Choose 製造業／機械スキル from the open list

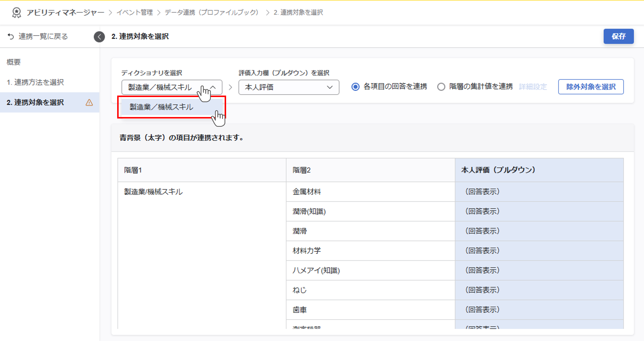coord(162,107)
